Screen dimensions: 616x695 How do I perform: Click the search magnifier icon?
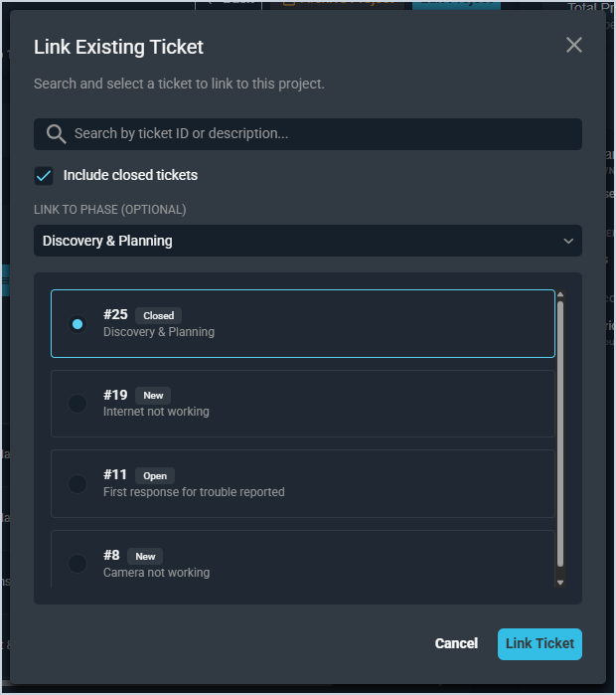(56, 134)
